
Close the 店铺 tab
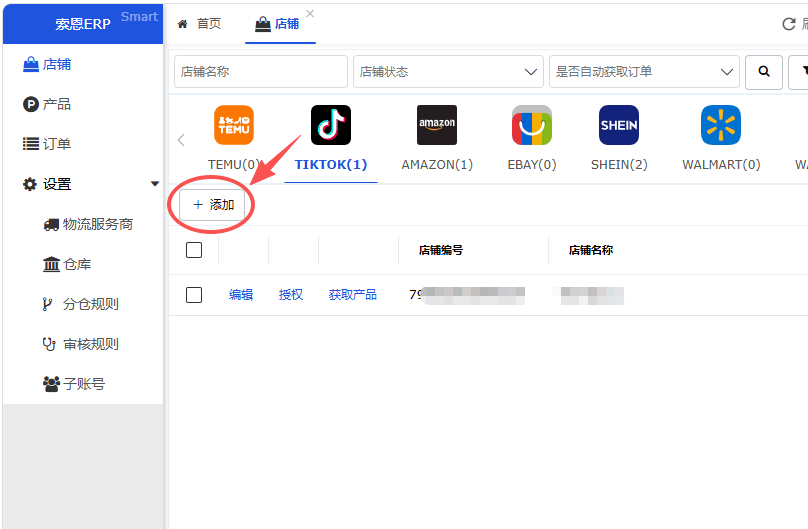[x=310, y=14]
